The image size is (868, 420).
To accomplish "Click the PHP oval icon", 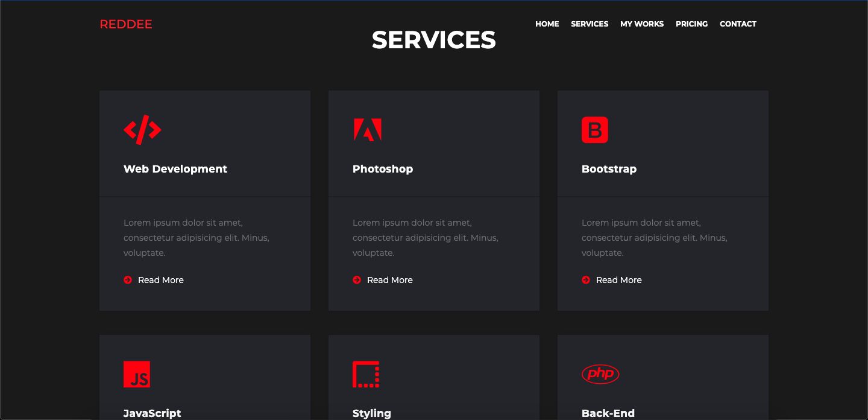I will click(x=600, y=374).
